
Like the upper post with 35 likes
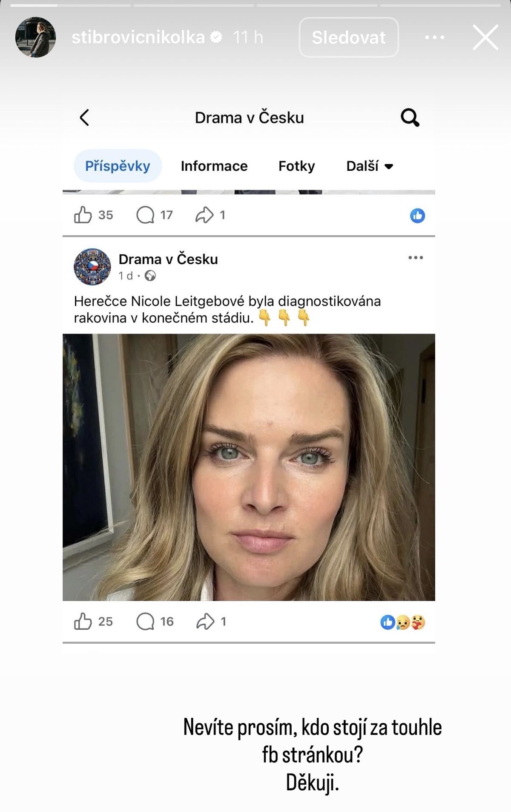click(83, 215)
